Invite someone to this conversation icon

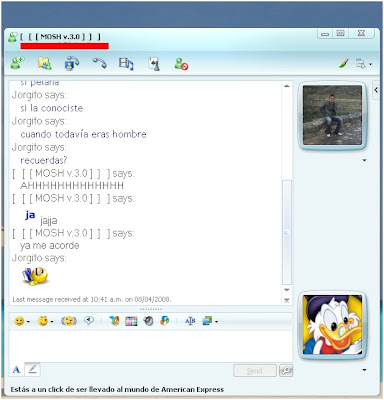coord(18,63)
